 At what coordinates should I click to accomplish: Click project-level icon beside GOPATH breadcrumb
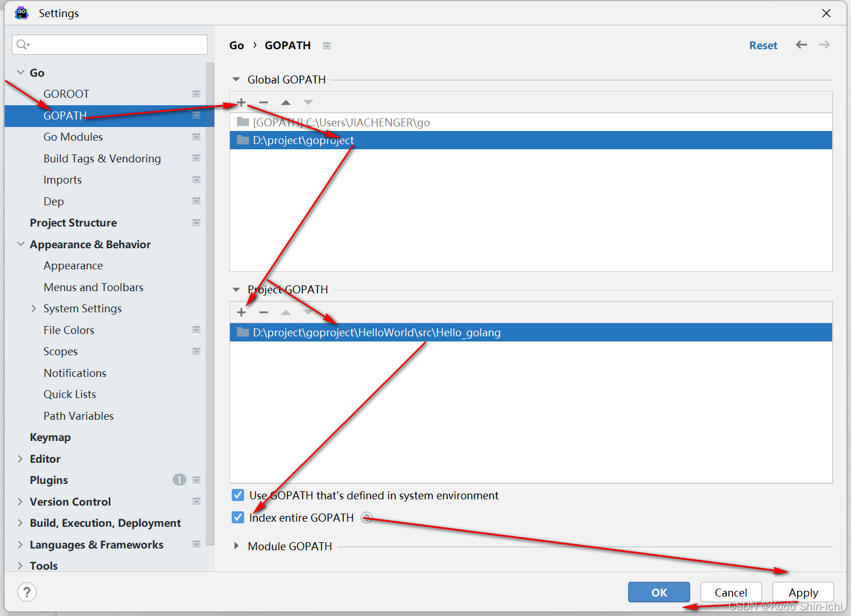(327, 46)
